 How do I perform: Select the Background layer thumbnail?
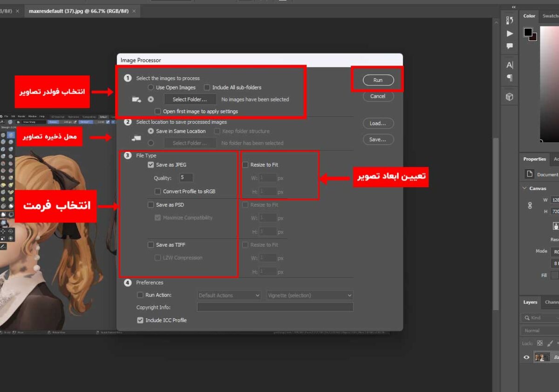[542, 358]
